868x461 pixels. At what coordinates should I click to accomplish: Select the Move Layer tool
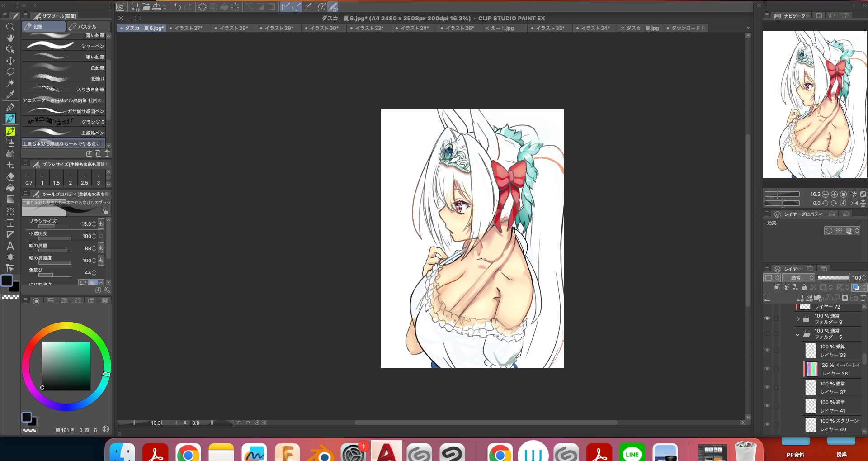10,61
